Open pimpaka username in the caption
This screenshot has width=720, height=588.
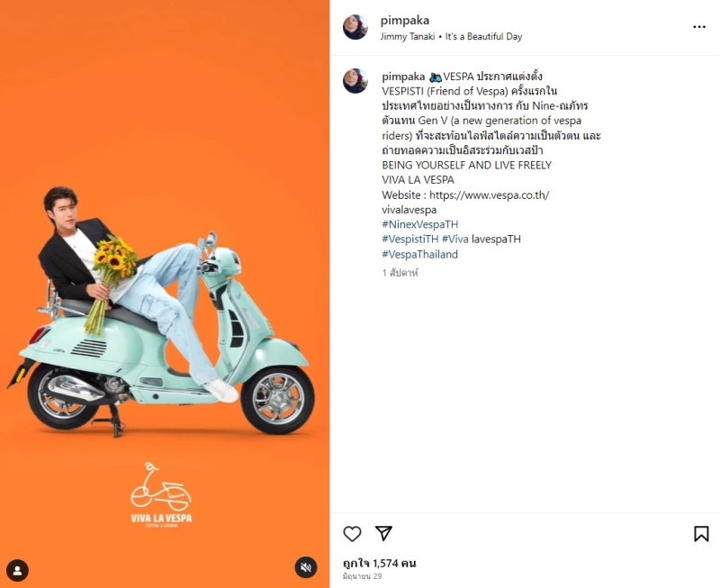click(x=403, y=77)
